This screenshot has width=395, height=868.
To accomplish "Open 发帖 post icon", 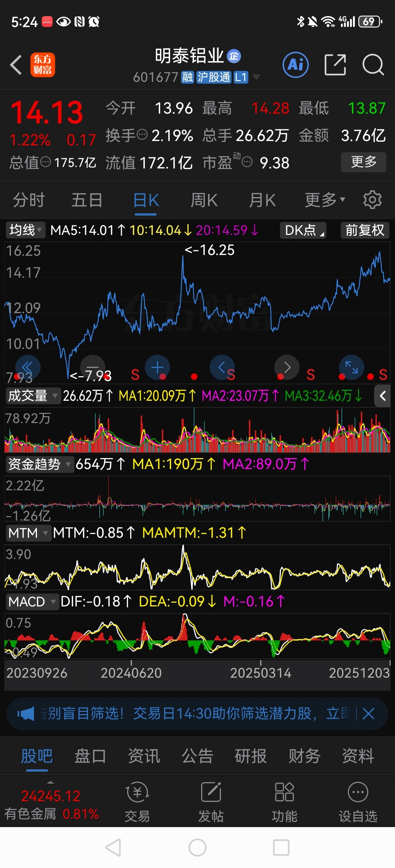I will click(211, 802).
